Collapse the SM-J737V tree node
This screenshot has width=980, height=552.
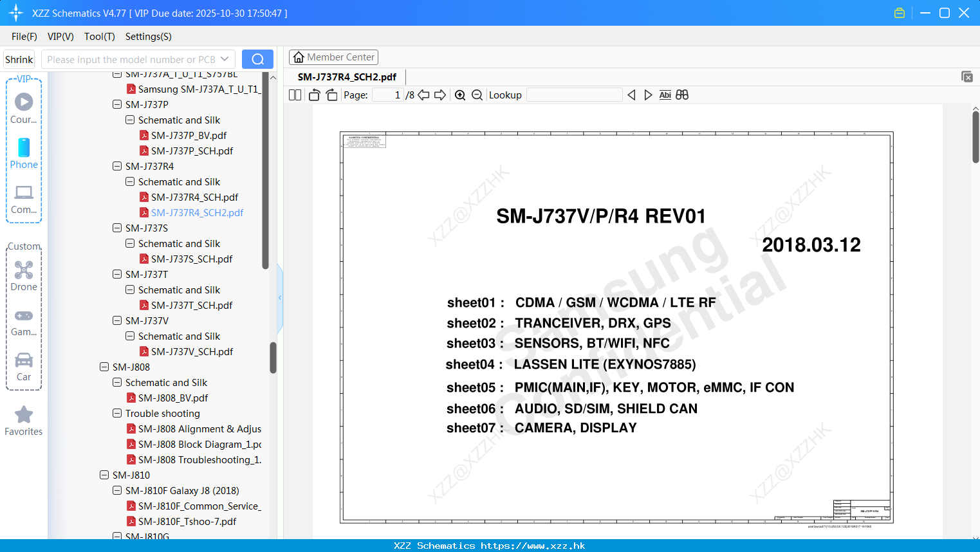click(117, 320)
